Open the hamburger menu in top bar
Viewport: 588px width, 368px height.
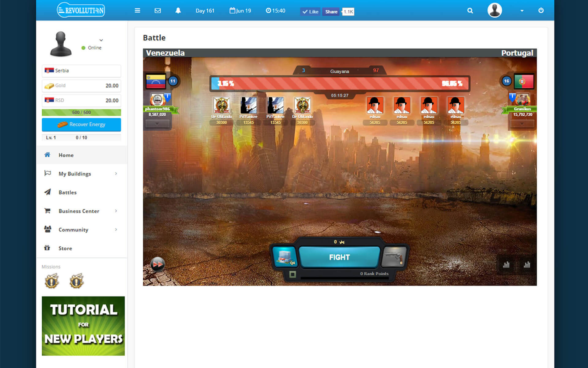click(138, 11)
